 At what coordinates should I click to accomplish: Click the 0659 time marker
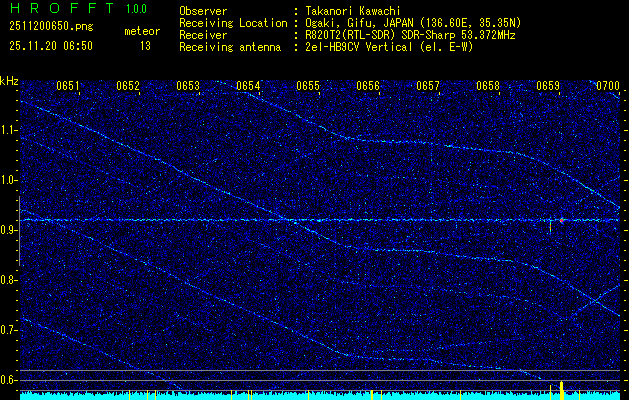coord(548,86)
